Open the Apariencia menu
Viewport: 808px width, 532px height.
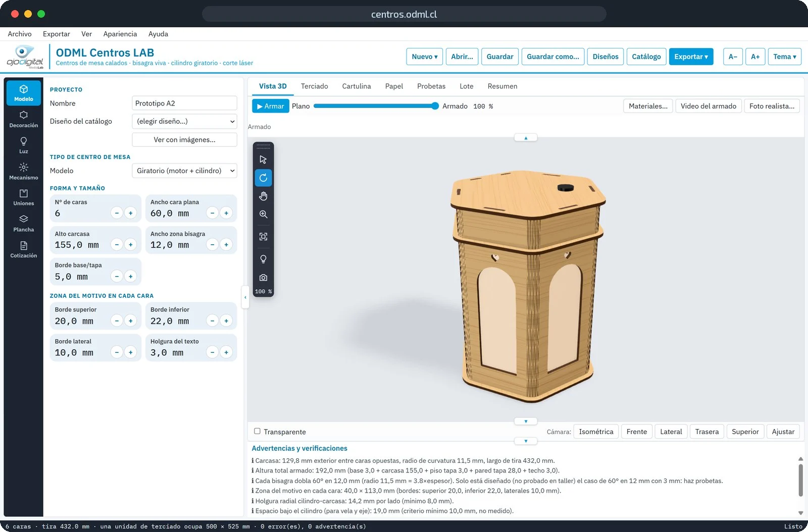120,34
